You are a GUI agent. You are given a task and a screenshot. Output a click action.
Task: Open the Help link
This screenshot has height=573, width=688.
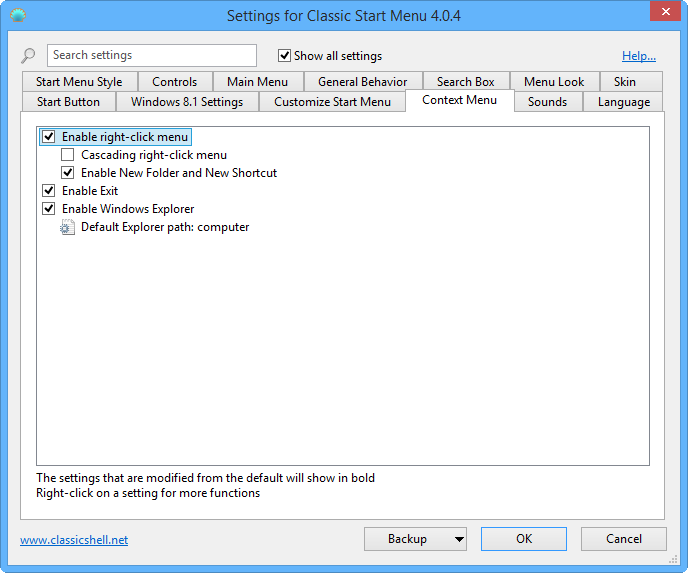639,56
